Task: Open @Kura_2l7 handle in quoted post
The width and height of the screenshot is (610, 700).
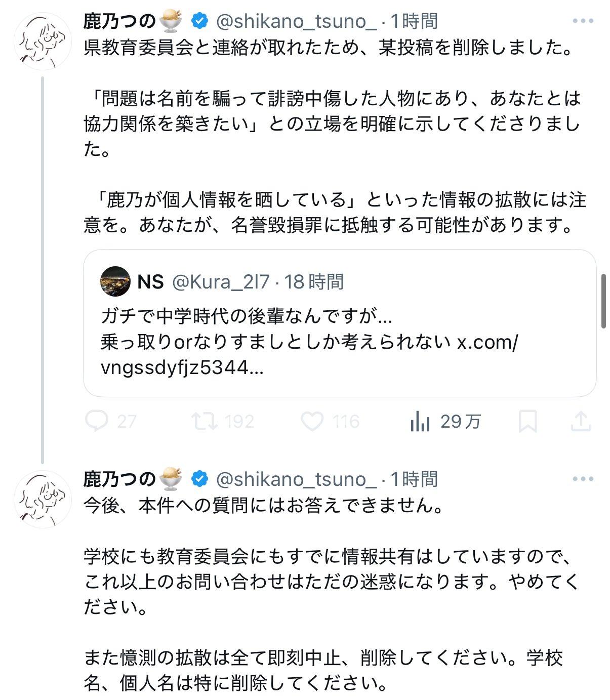Action: click(221, 282)
